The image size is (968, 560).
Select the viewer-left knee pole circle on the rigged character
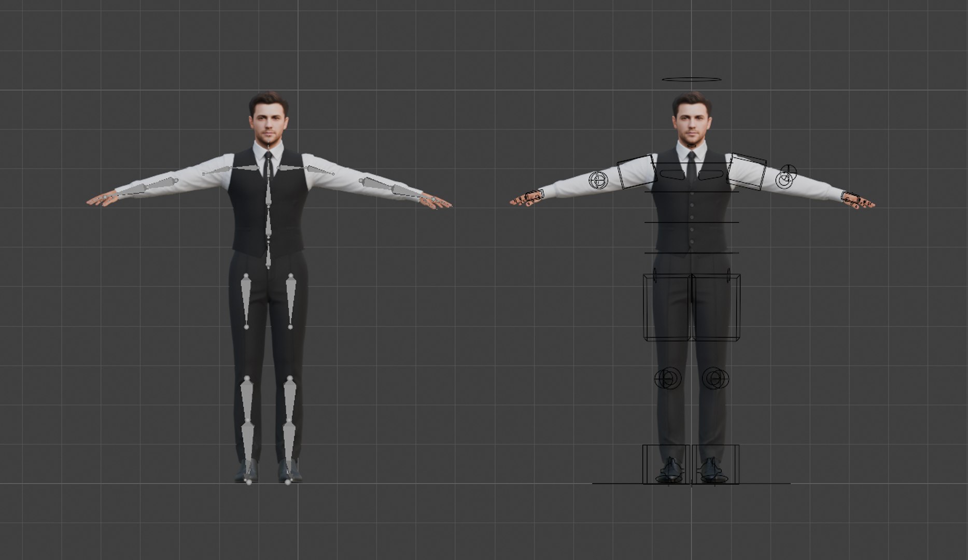pyautogui.click(x=667, y=379)
